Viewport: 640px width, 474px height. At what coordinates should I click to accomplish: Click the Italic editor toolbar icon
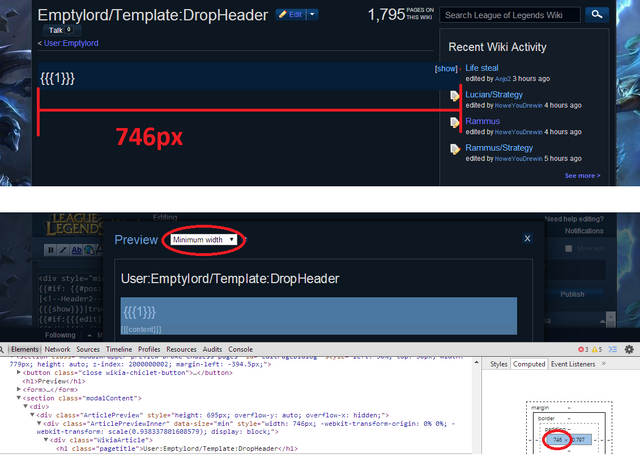coord(63,250)
